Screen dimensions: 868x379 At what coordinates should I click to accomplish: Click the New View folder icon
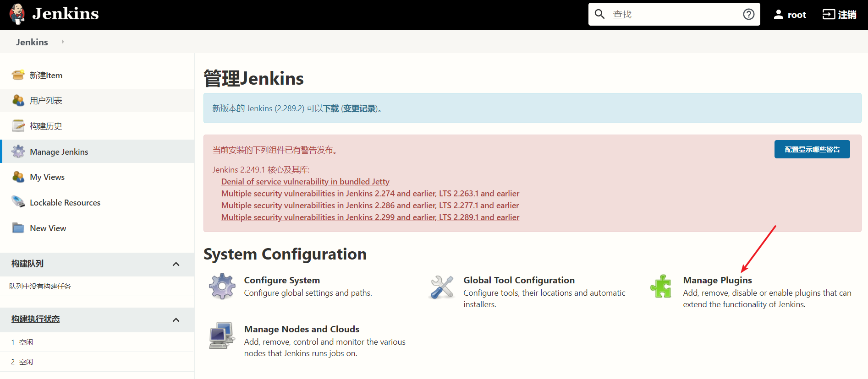18,228
